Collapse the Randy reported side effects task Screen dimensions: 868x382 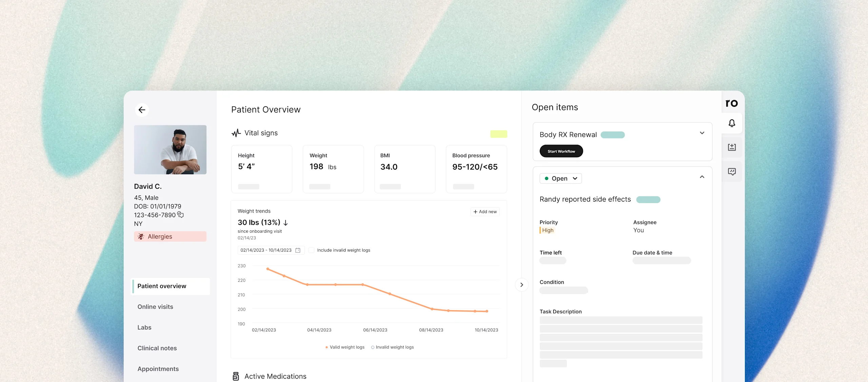tap(702, 177)
